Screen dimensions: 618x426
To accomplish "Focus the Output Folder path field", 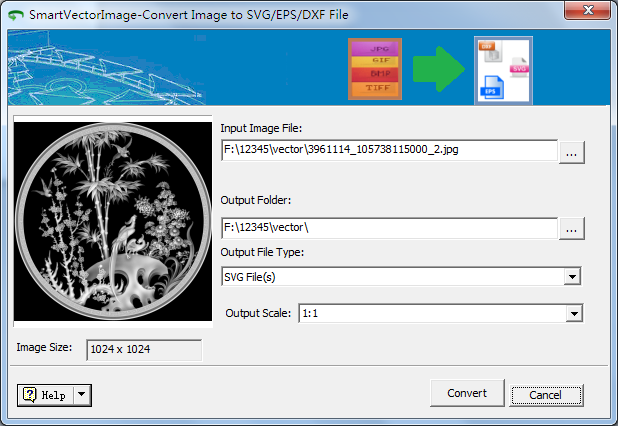I will [389, 228].
